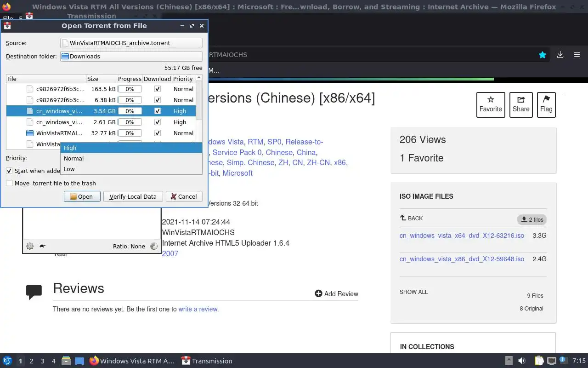Uncheck download for 3.54 GB file
Screen dimensions: 588x368
click(x=158, y=111)
